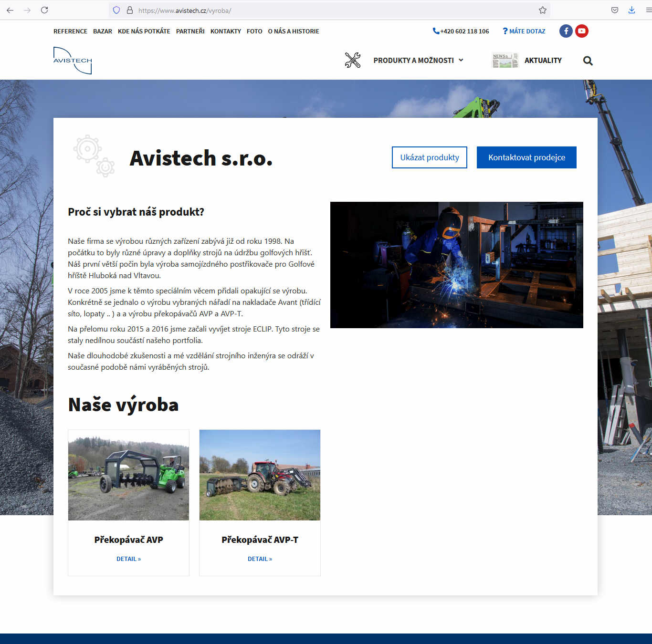652x644 pixels.
Task: Bookmark this page with the star icon
Action: coord(543,10)
